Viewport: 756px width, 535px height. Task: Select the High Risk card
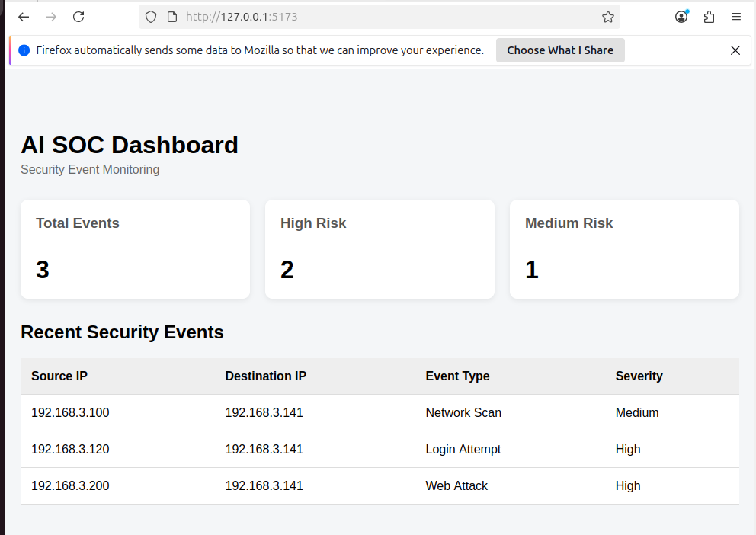380,249
